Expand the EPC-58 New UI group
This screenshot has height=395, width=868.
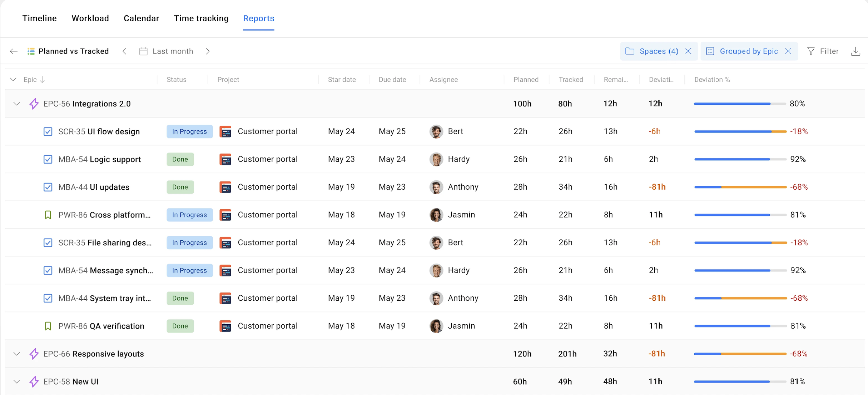coord(16,382)
